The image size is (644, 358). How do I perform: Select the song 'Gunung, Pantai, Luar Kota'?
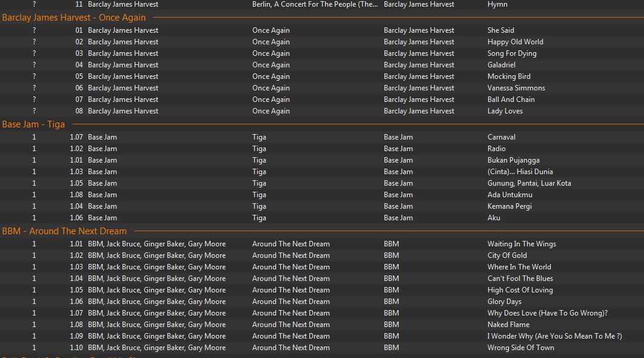[529, 183]
